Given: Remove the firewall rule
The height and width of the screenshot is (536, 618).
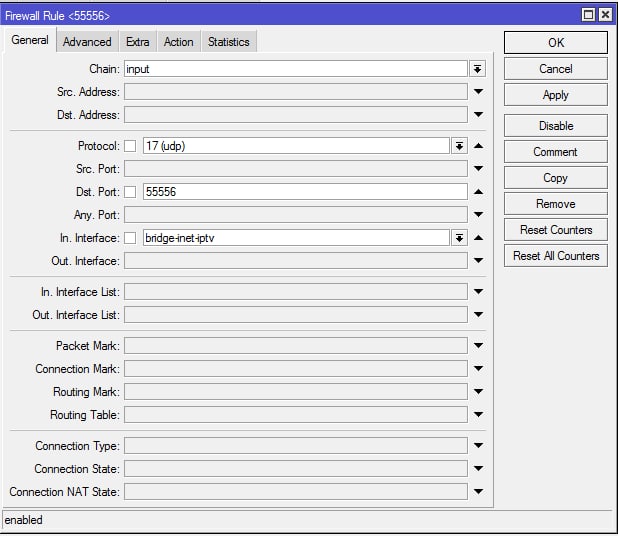Looking at the screenshot, I should 556,204.
